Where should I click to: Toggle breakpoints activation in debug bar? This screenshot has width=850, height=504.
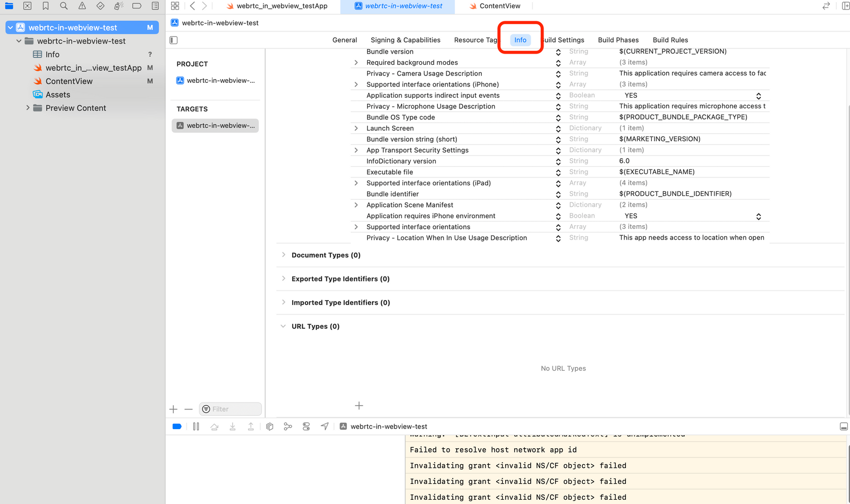click(177, 426)
